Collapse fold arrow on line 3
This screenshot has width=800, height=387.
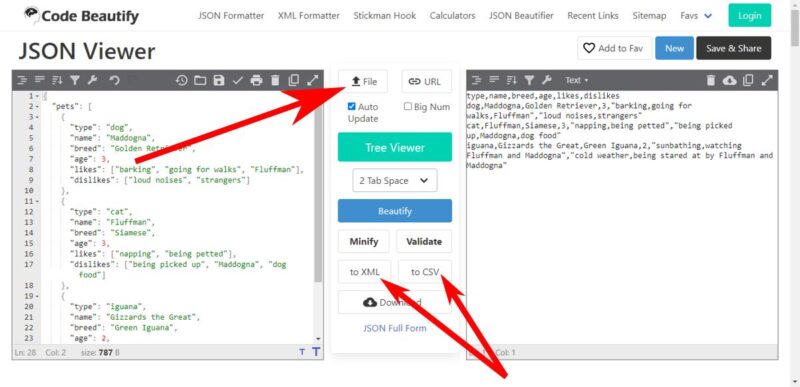37,117
